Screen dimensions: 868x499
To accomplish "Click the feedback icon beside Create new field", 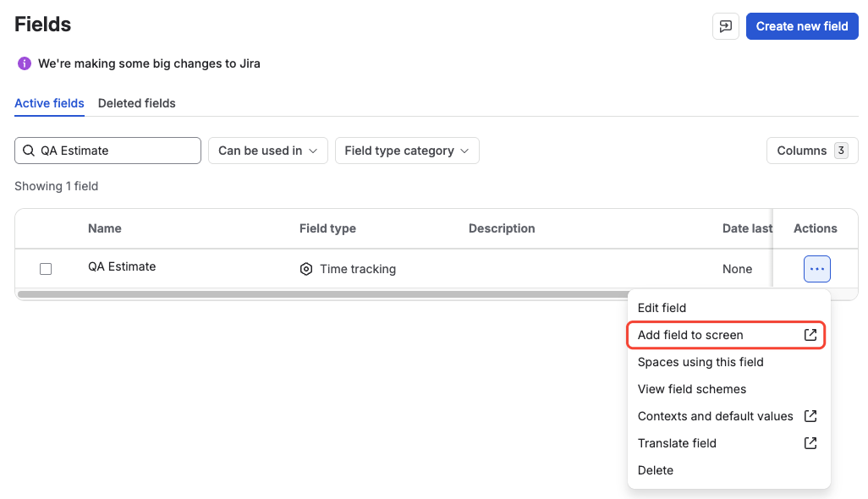I will pyautogui.click(x=725, y=26).
